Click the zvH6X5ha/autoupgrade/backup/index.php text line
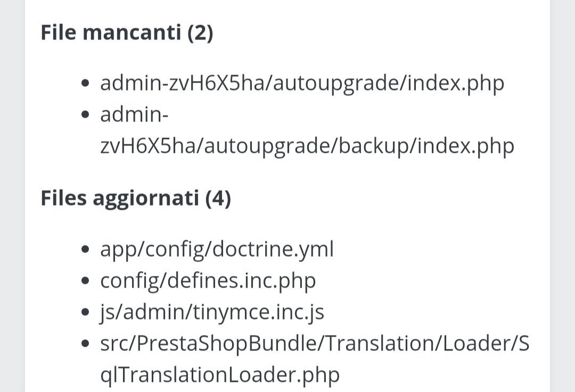 pyautogui.click(x=307, y=146)
